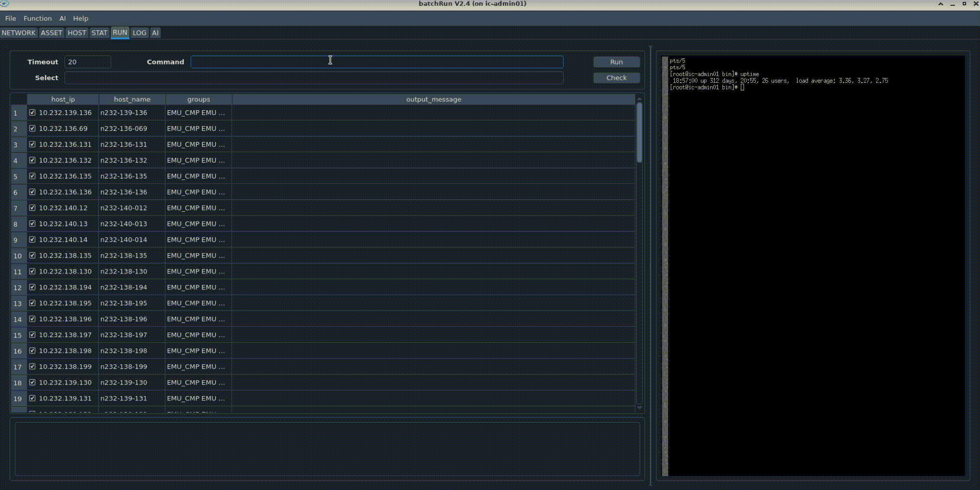Click scroll-down arrow of host table

[639, 408]
